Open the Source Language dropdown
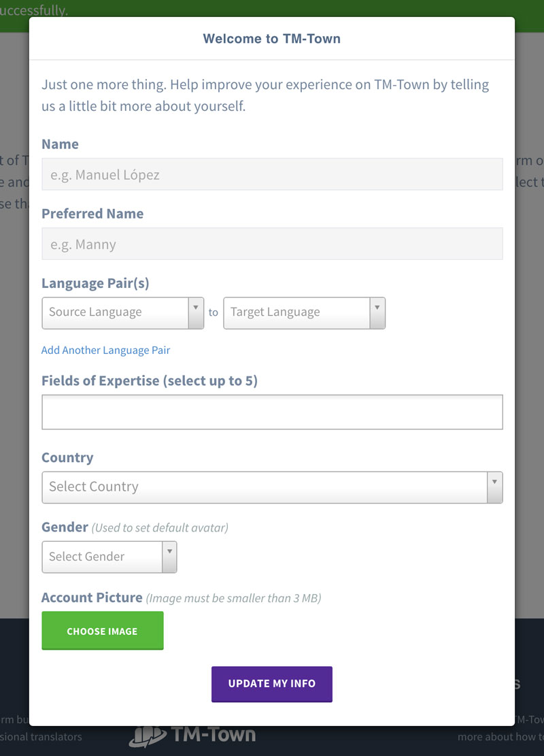 (122, 313)
